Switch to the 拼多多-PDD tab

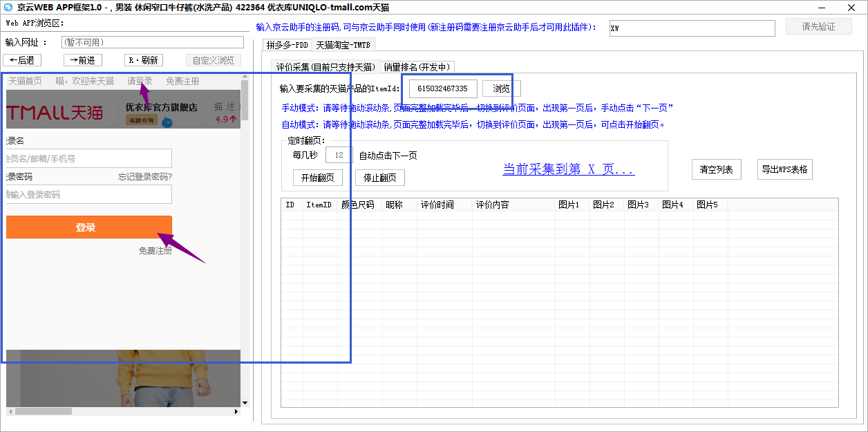[287, 45]
